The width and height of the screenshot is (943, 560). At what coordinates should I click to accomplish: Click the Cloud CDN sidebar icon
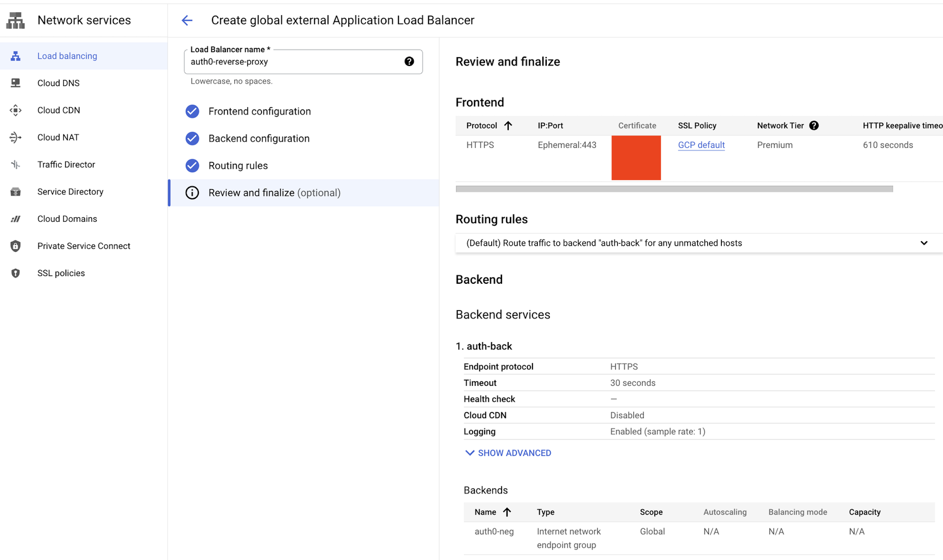click(x=16, y=110)
